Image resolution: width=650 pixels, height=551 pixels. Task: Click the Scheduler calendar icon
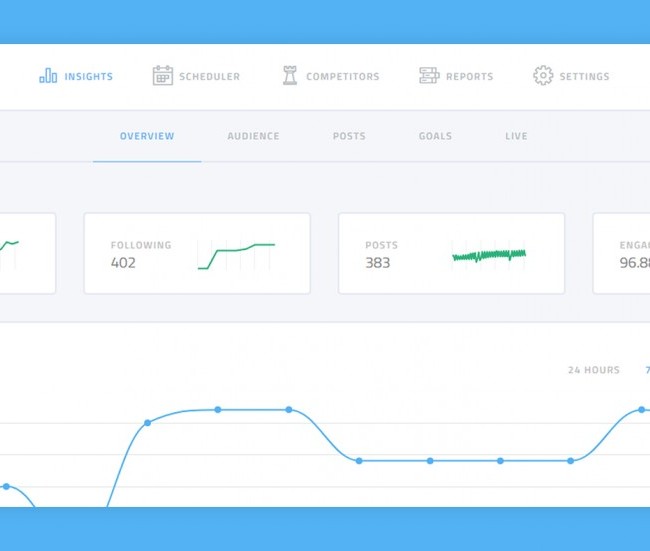tap(162, 75)
